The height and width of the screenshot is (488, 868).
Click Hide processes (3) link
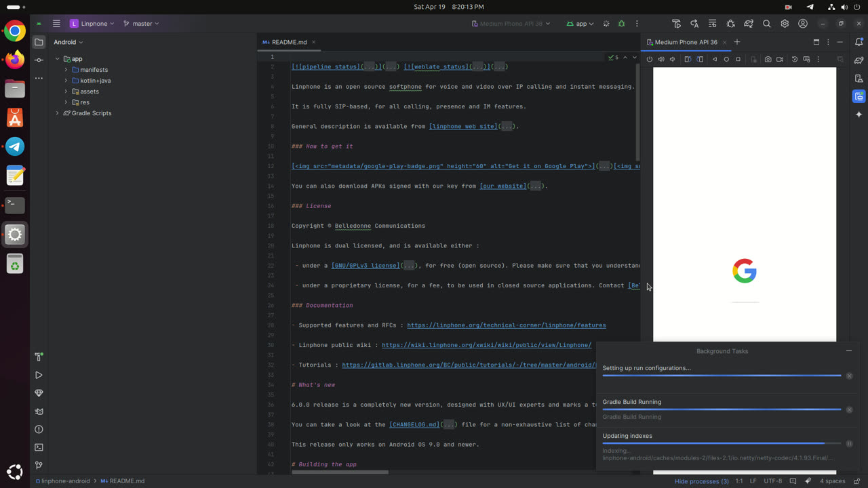(701, 481)
